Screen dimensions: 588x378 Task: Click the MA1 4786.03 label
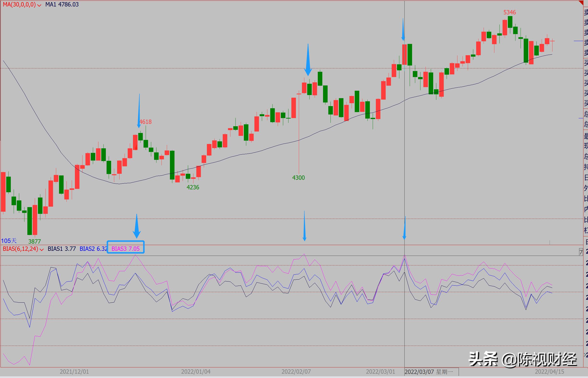pyautogui.click(x=62, y=4)
